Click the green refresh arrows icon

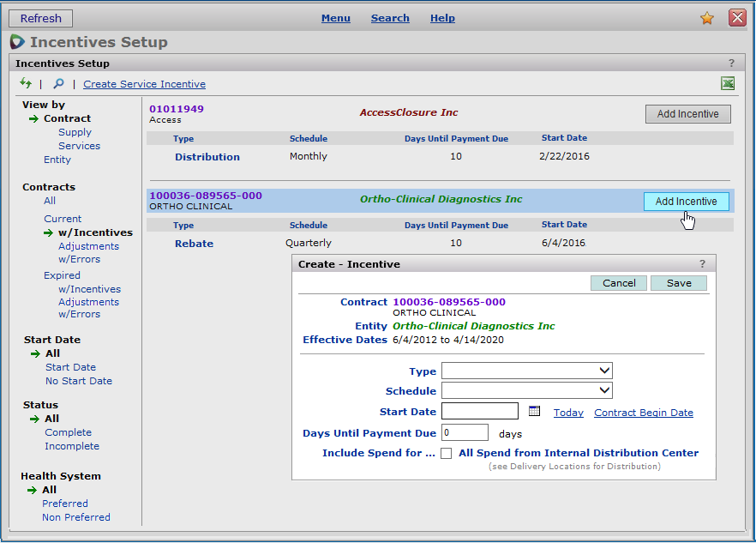click(26, 83)
